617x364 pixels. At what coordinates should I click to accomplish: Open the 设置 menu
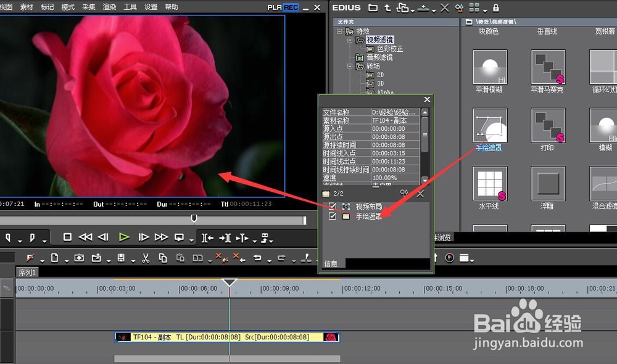pyautogui.click(x=151, y=7)
